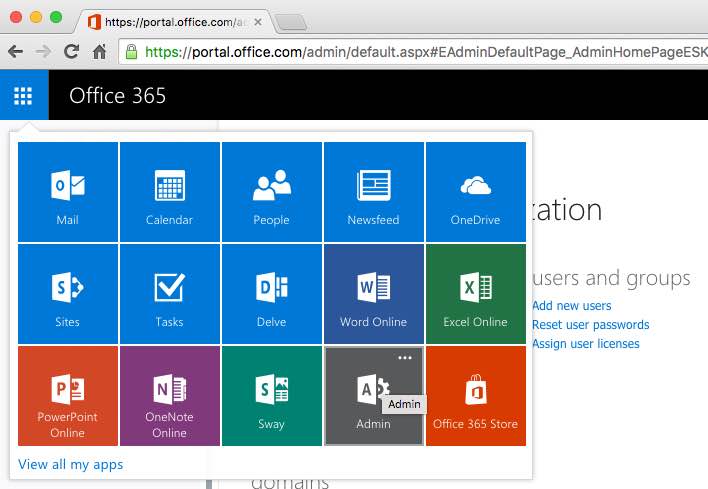The image size is (708, 489).
Task: Go back with the browser back arrow
Action: [16, 51]
